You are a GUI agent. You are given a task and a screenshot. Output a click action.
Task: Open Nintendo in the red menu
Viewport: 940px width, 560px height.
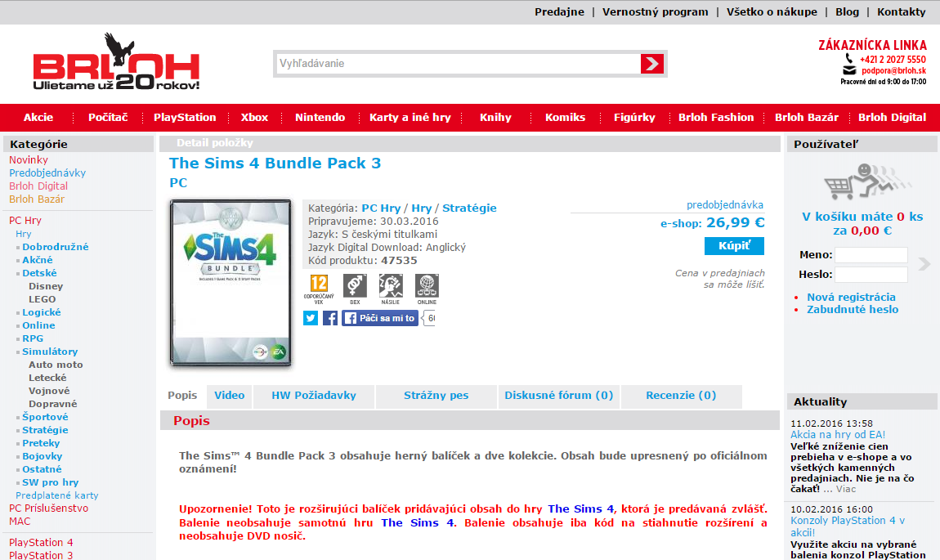click(x=320, y=117)
